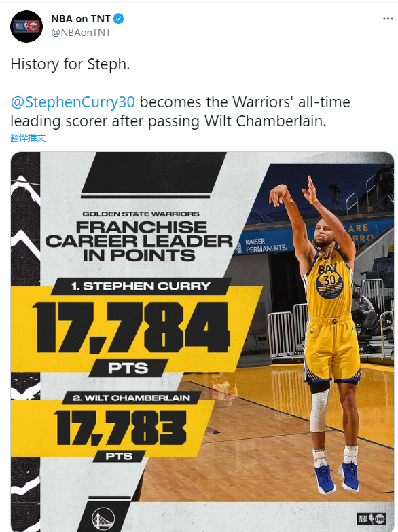The image size is (398, 532).
Task: Click the number 30 jersey emblem
Action: pyautogui.click(x=329, y=284)
